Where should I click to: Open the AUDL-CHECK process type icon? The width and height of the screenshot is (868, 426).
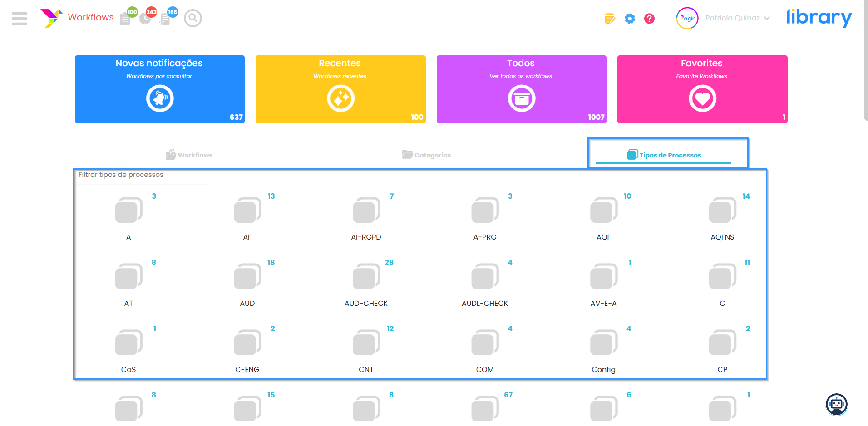485,276
